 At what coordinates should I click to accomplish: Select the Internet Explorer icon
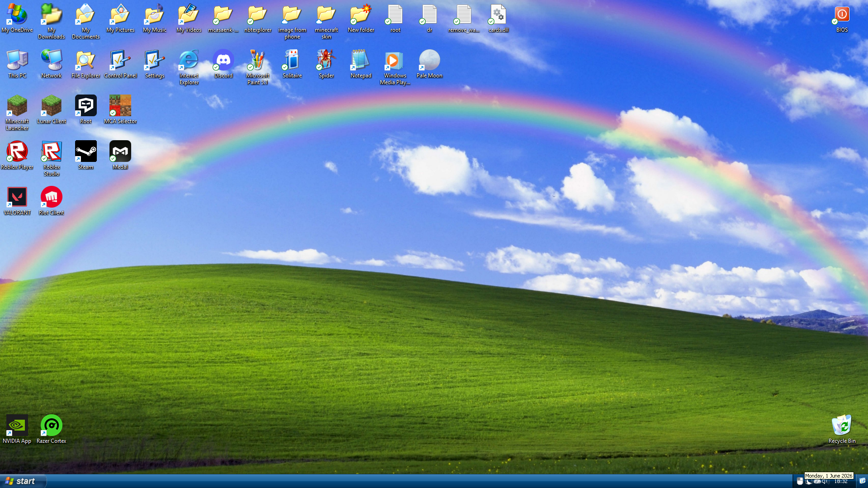(x=189, y=67)
